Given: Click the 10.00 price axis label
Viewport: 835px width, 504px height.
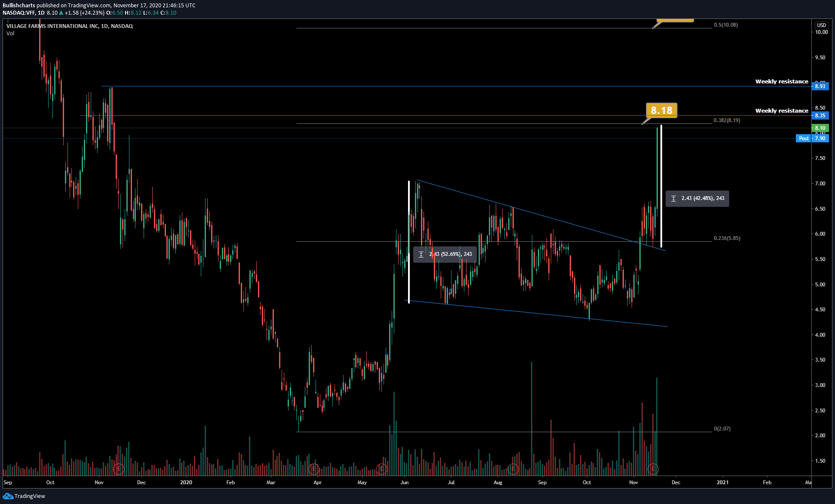Looking at the screenshot, I should point(822,32).
